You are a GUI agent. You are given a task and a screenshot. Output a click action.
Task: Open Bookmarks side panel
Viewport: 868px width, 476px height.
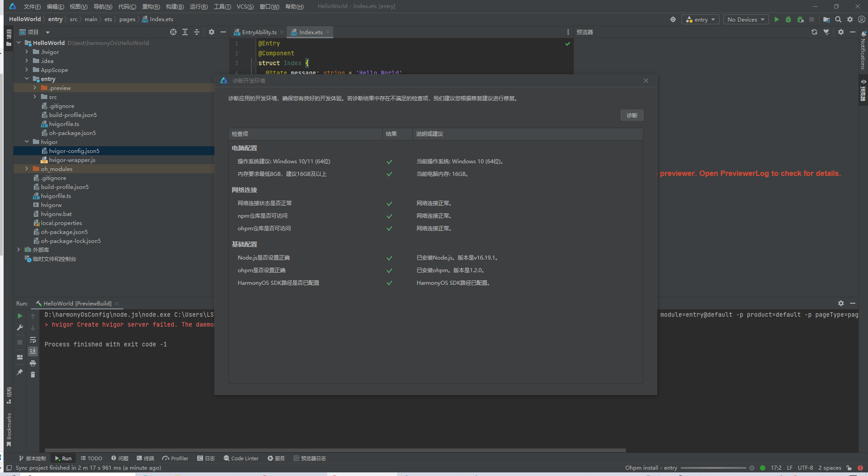click(9, 430)
